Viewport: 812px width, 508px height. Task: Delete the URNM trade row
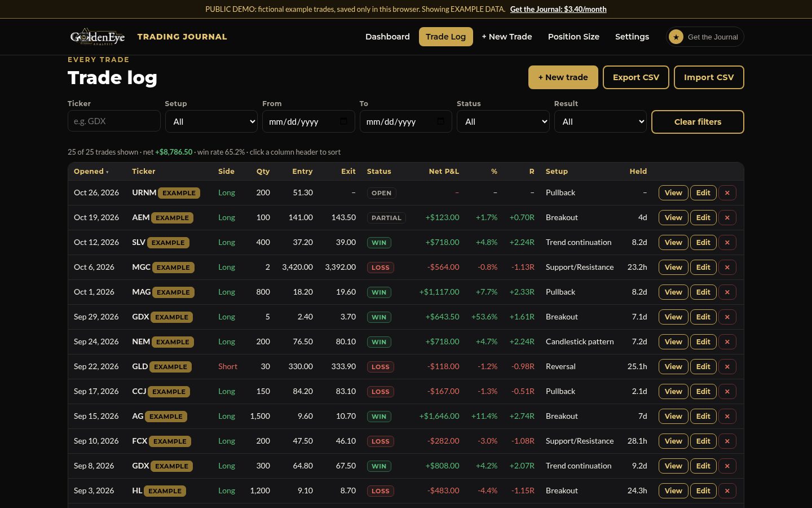click(727, 193)
